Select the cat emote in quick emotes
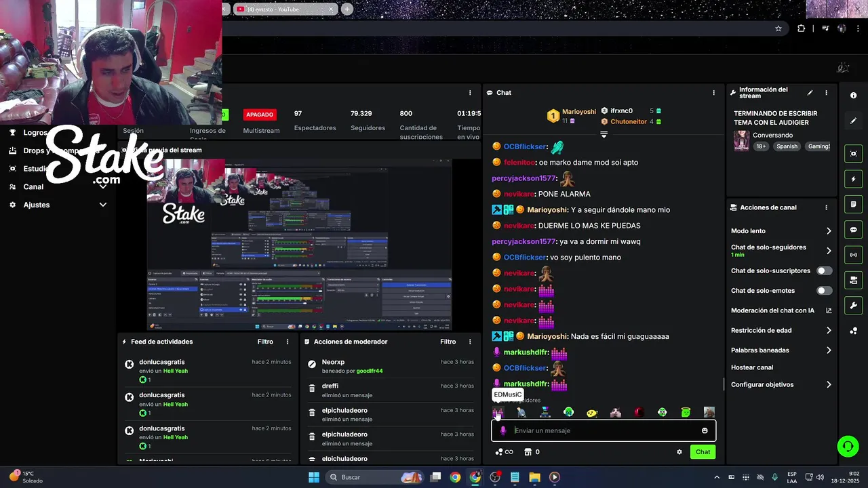 tap(616, 412)
